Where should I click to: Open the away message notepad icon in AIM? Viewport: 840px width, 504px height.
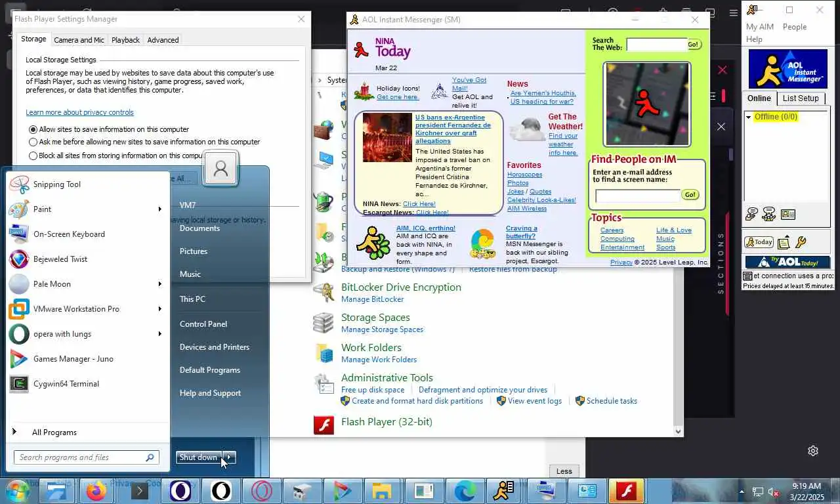click(784, 243)
